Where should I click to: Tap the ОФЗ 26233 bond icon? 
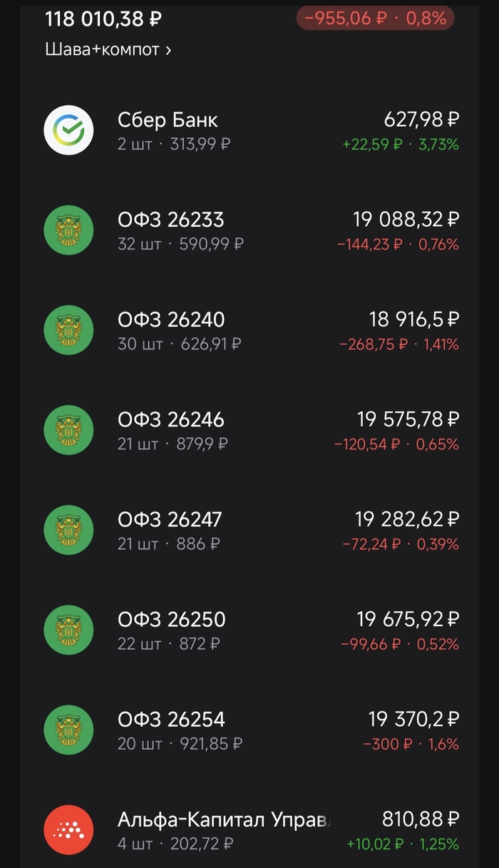click(68, 230)
